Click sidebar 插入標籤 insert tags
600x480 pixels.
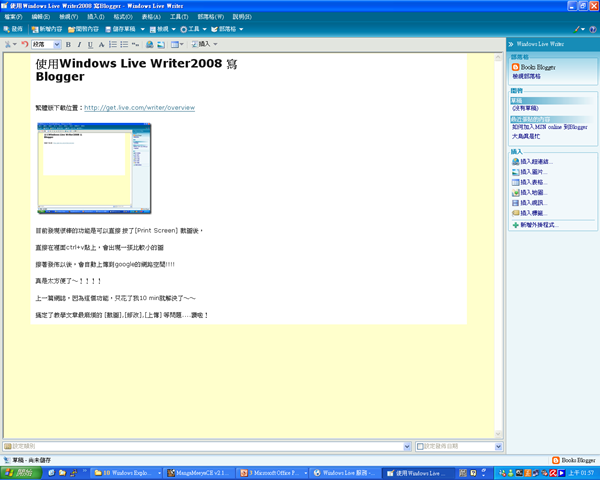tap(530, 213)
